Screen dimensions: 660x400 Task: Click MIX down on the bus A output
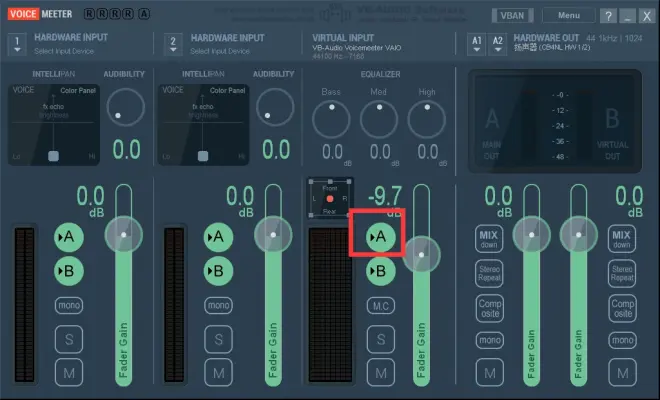pos(488,239)
